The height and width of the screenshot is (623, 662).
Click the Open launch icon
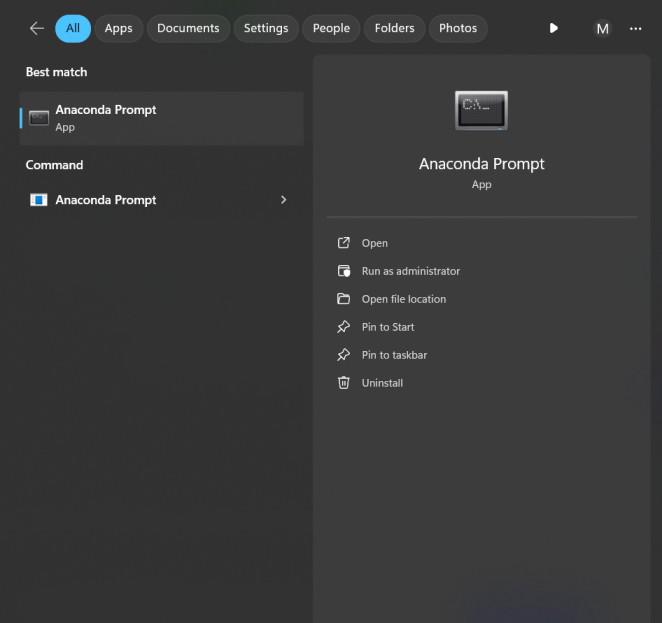(344, 243)
